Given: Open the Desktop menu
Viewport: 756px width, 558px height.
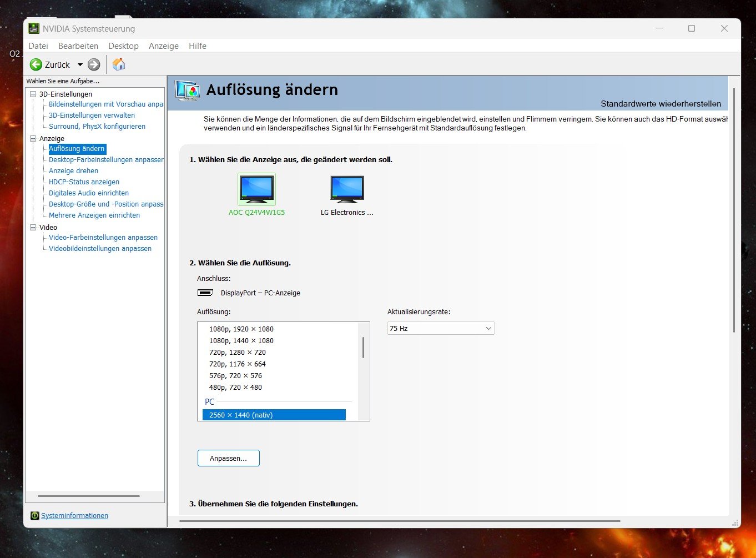Looking at the screenshot, I should click(x=123, y=46).
